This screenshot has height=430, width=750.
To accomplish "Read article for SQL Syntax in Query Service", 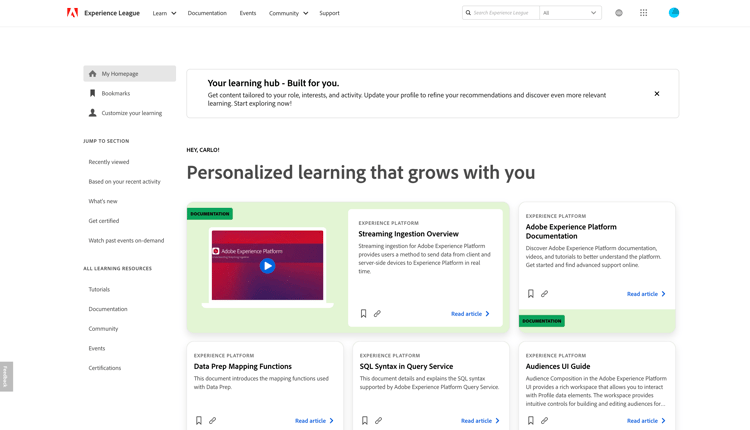I will coord(480,420).
